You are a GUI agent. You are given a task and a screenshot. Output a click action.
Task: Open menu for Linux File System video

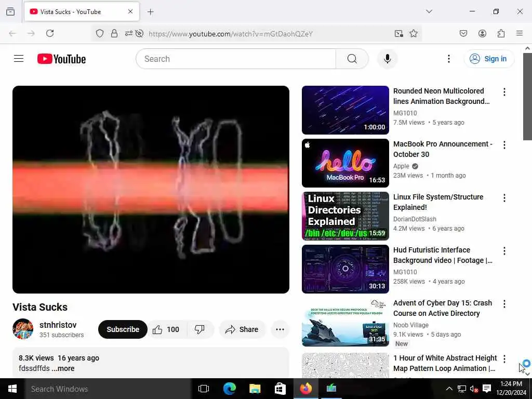click(x=504, y=198)
